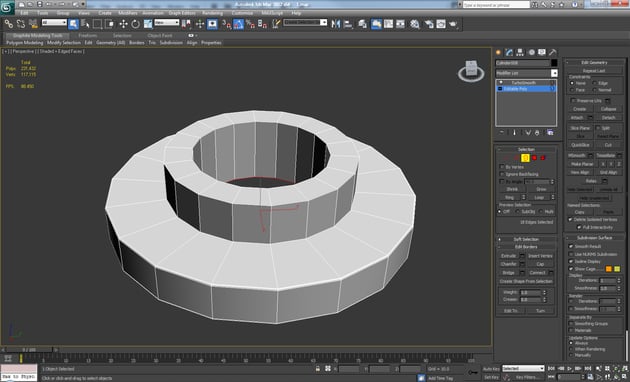Viewport: 630px width, 382px height.
Task: Click the Grow selection button
Action: [541, 189]
